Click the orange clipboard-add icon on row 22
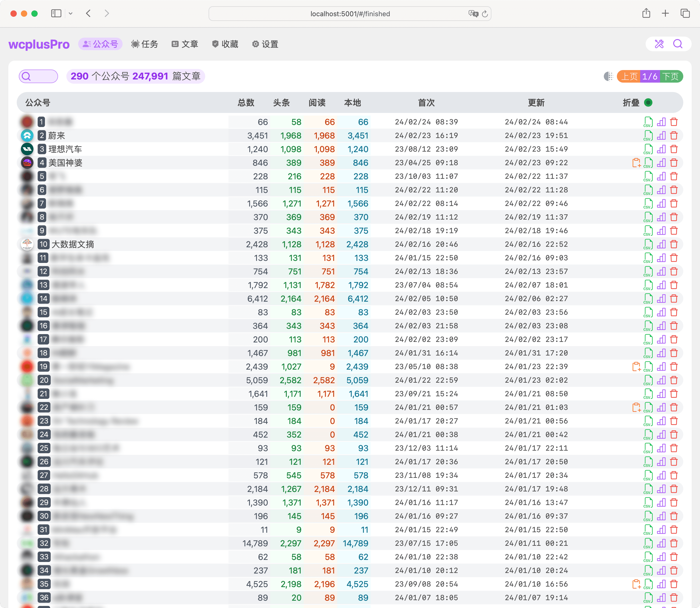 coord(636,407)
